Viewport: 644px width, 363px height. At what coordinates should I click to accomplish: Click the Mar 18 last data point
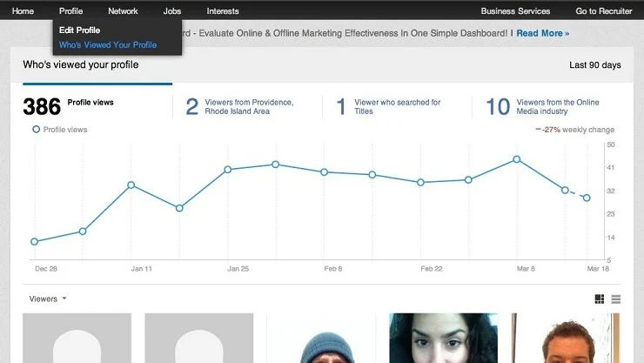point(587,198)
